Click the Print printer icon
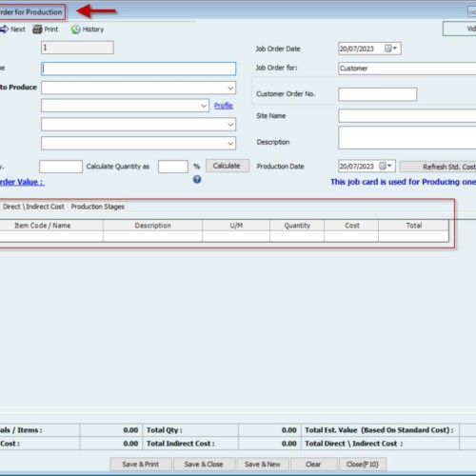476x476 pixels. pyautogui.click(x=37, y=30)
